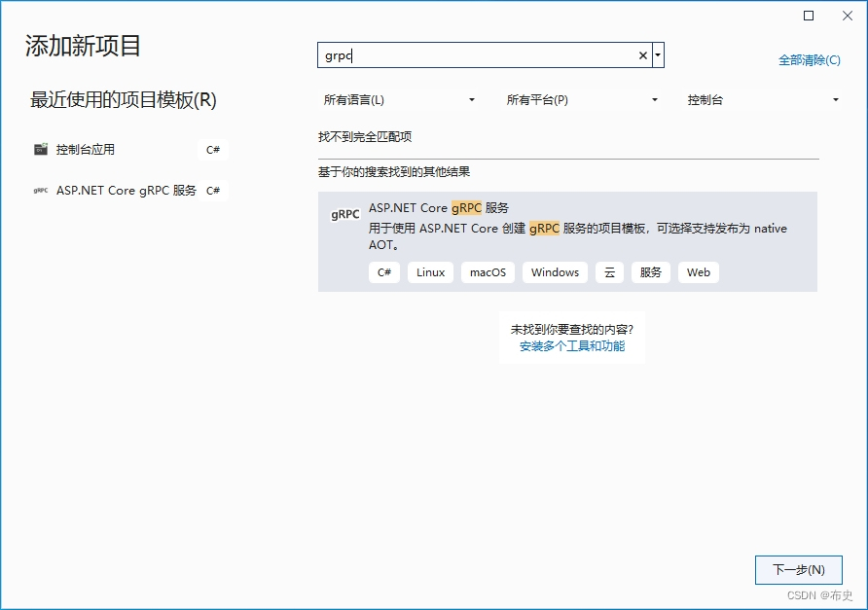Click the Web tag in the result

pos(699,272)
